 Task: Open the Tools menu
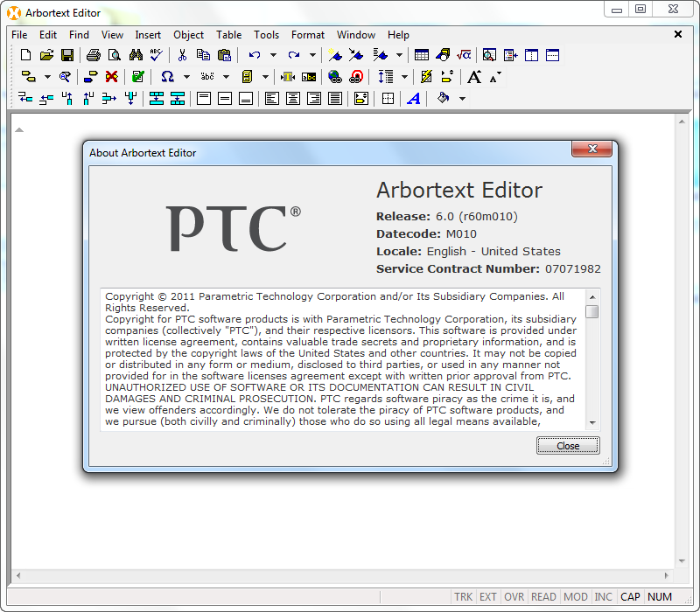click(x=266, y=35)
